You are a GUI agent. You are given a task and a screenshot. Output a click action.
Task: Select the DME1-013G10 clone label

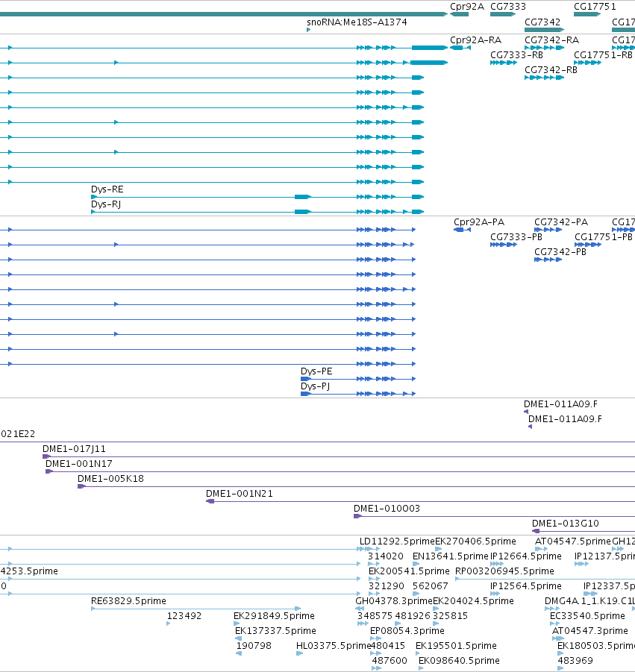[566, 524]
